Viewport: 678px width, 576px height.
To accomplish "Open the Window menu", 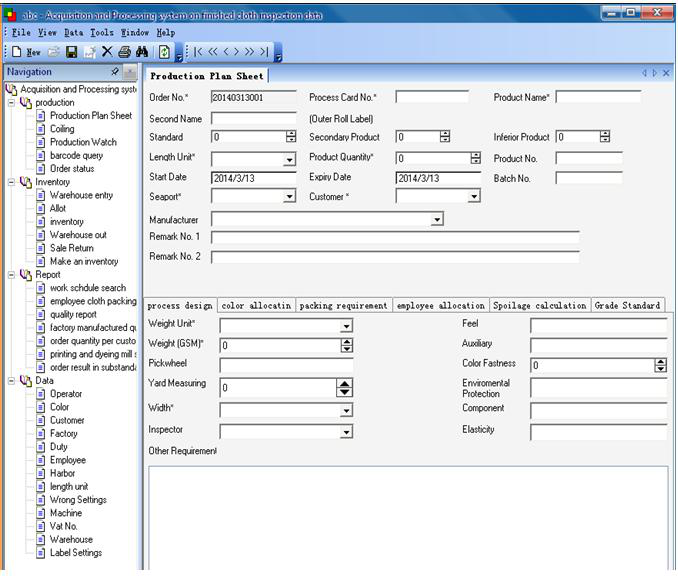I will (134, 32).
